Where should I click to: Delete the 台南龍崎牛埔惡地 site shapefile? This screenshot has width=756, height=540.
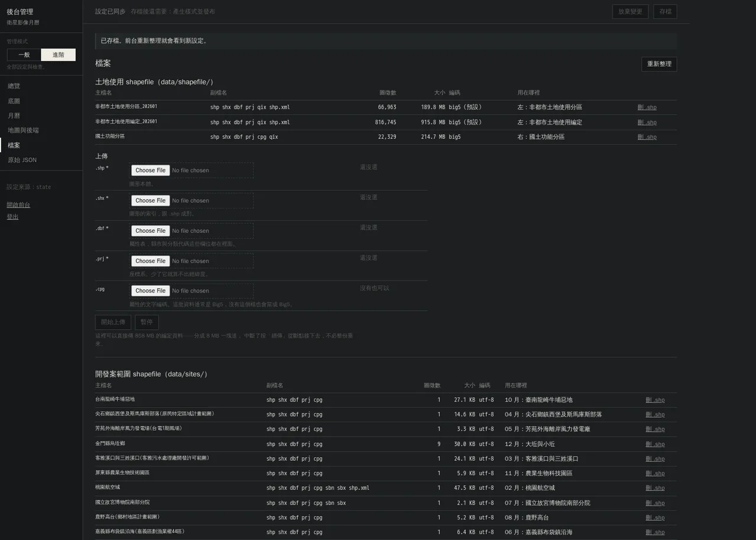point(655,400)
